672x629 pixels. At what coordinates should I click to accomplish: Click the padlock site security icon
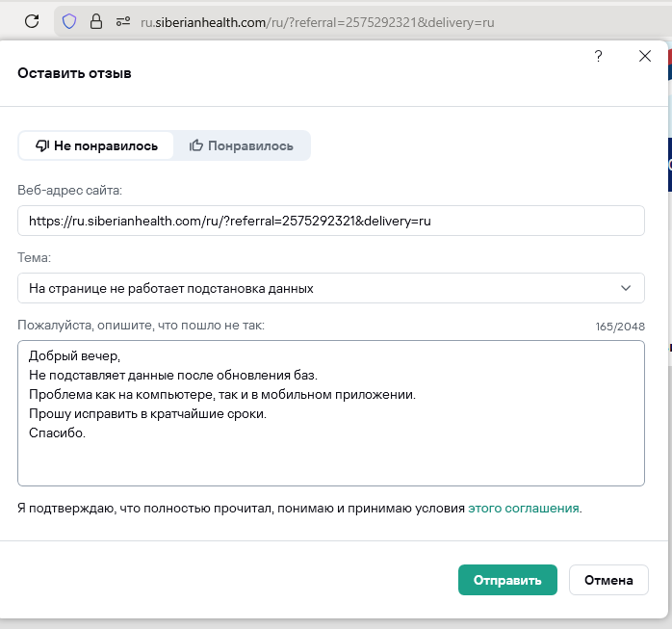click(95, 20)
